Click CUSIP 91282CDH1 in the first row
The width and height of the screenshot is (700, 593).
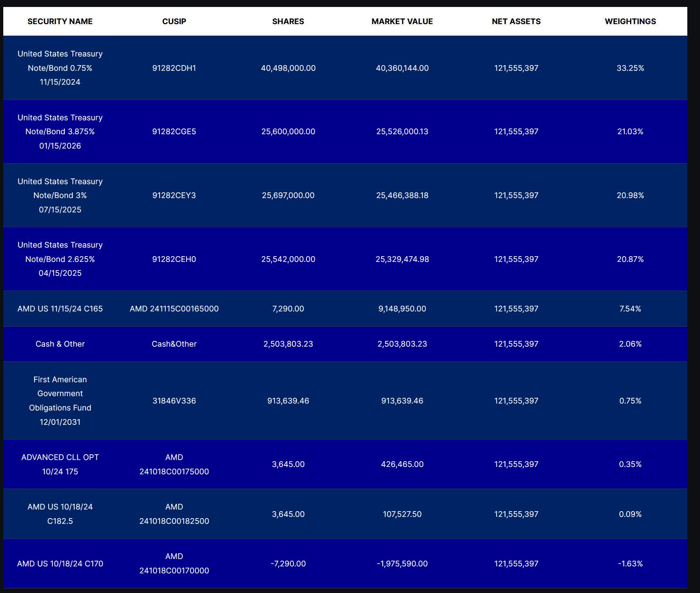[x=174, y=68]
